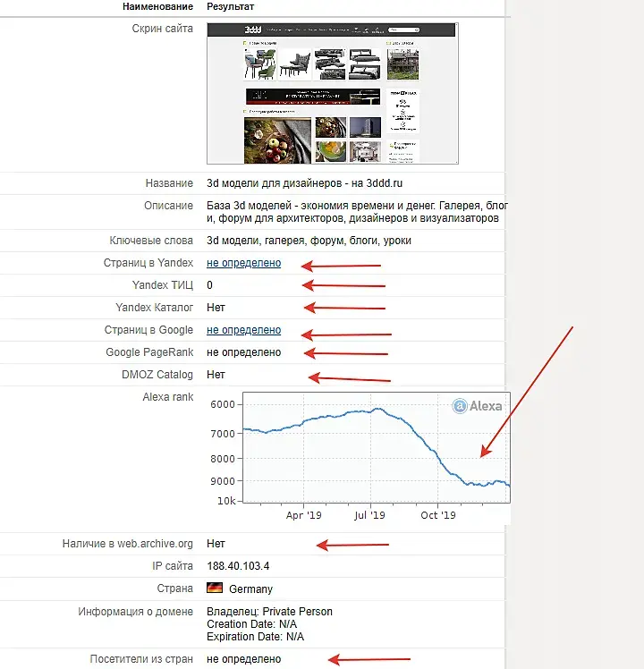Click the 'IP сайта' label
Image resolution: width=644 pixels, height=669 pixels.
(x=173, y=566)
